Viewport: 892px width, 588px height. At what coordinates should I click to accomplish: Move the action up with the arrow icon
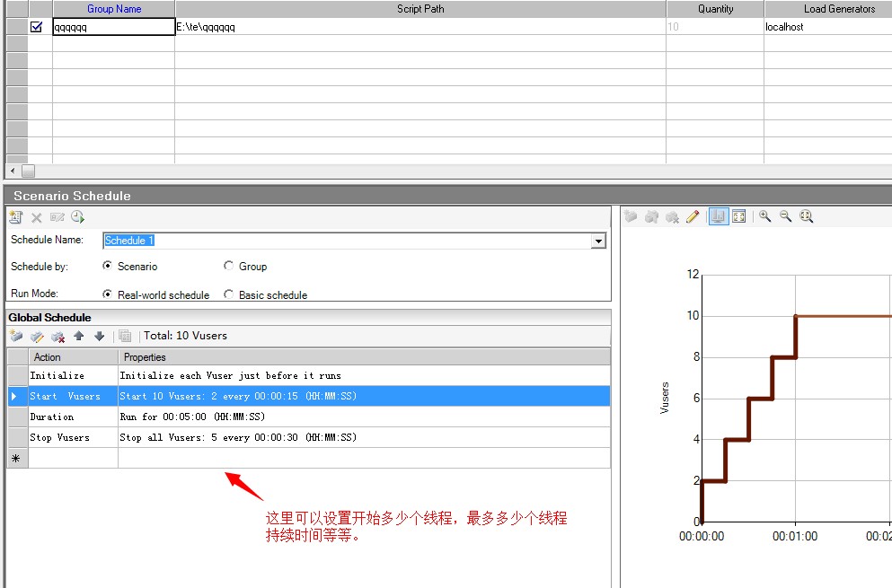(78, 336)
